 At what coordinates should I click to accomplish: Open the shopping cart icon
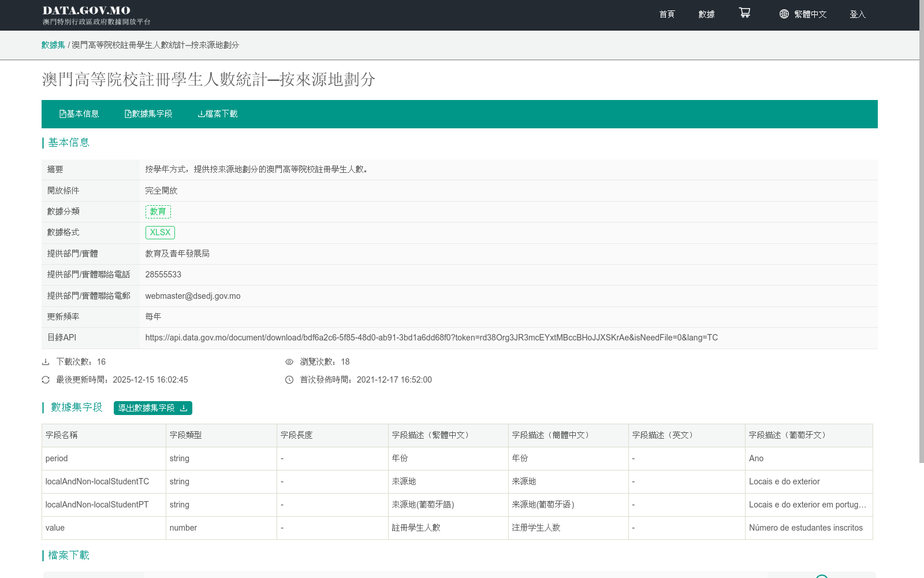tap(744, 13)
